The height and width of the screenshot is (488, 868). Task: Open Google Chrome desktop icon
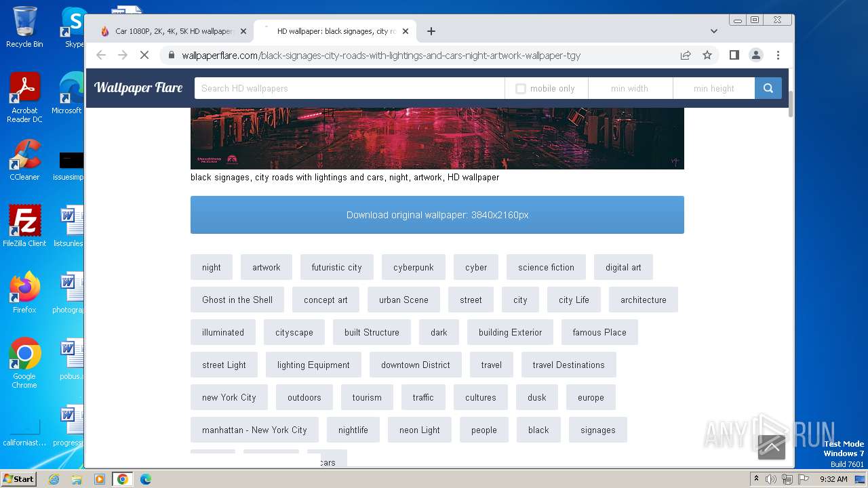pyautogui.click(x=24, y=363)
